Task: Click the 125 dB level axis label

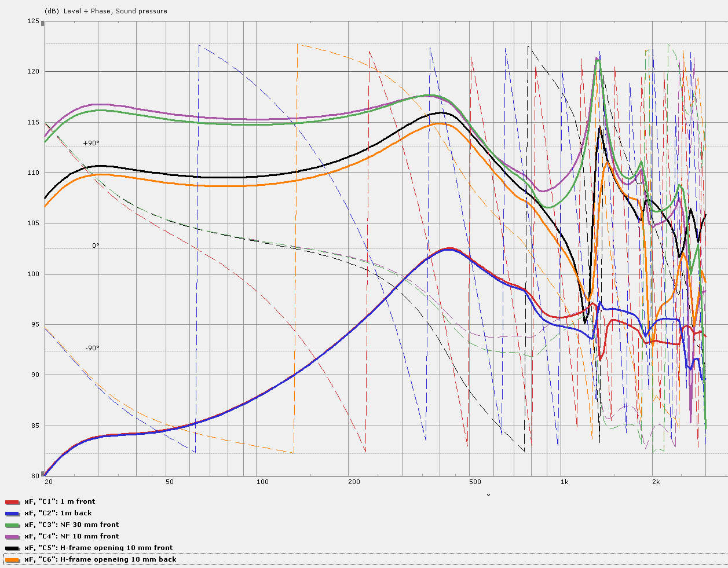Action: click(33, 21)
